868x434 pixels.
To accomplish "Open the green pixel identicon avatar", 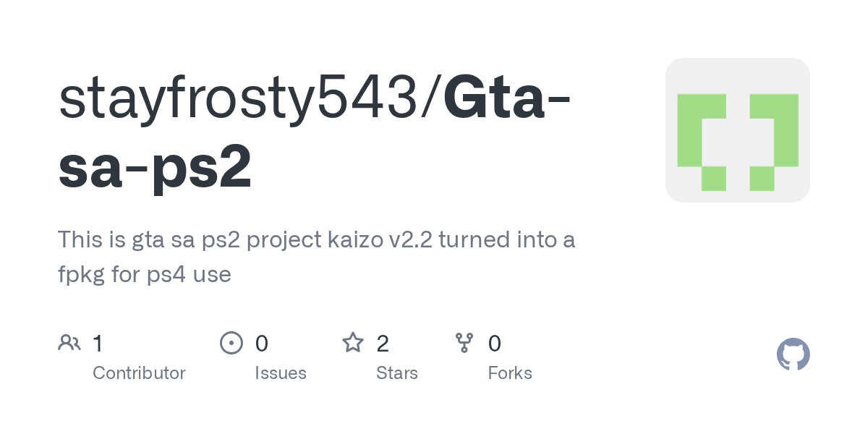I will coord(737,130).
